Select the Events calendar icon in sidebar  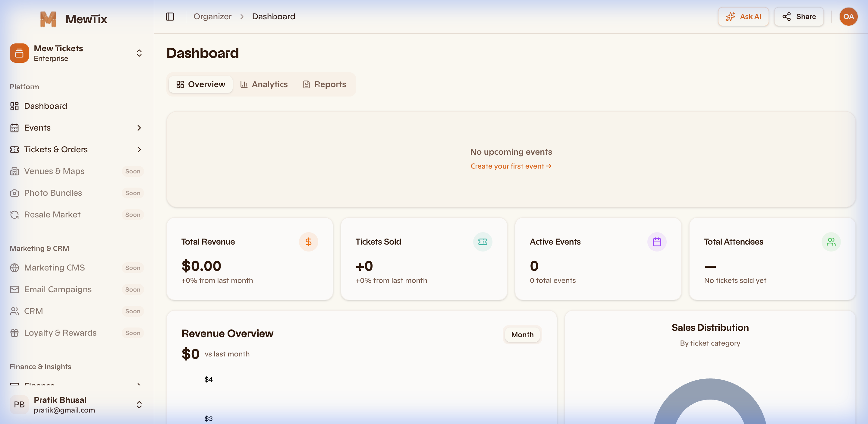(x=14, y=128)
